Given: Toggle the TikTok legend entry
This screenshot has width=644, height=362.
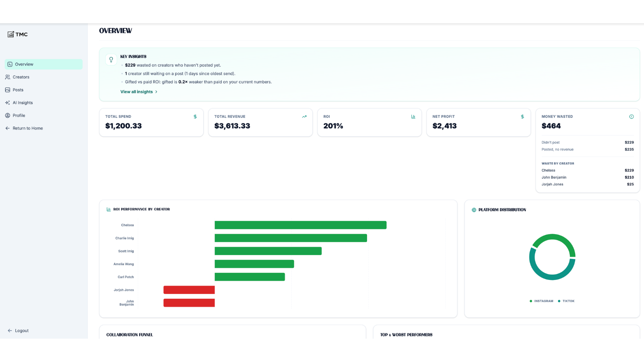Looking at the screenshot, I should coord(566,301).
